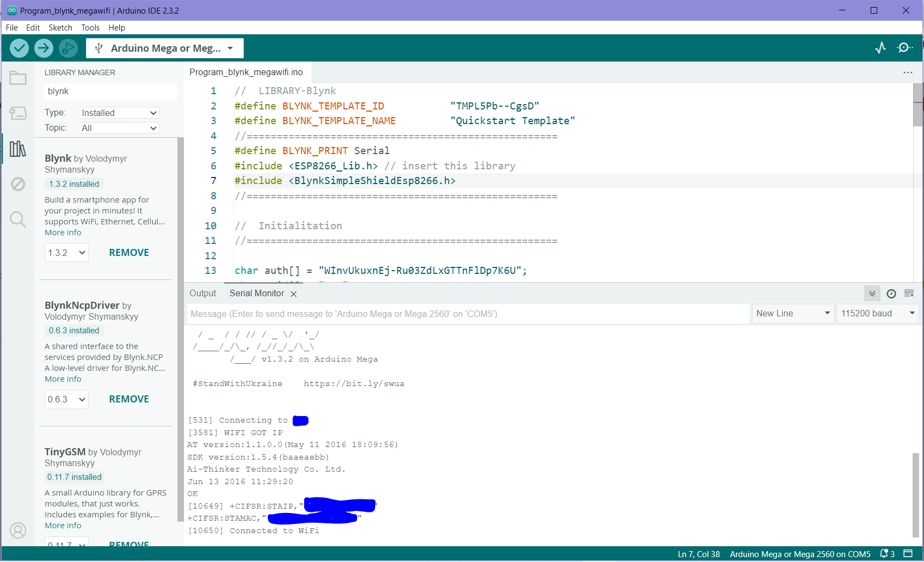The width and height of the screenshot is (924, 562).
Task: Remove the Blynk library
Action: pyautogui.click(x=129, y=253)
